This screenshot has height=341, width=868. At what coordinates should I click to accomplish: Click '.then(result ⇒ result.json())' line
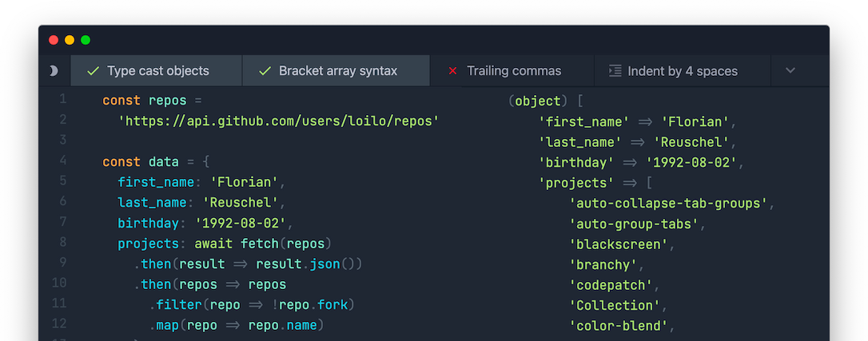click(x=248, y=264)
